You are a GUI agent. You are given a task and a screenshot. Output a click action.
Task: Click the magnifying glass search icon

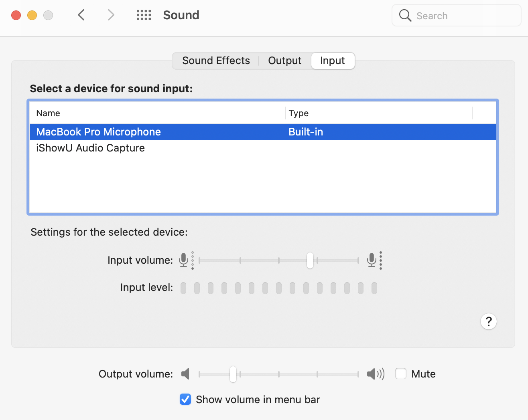(405, 16)
